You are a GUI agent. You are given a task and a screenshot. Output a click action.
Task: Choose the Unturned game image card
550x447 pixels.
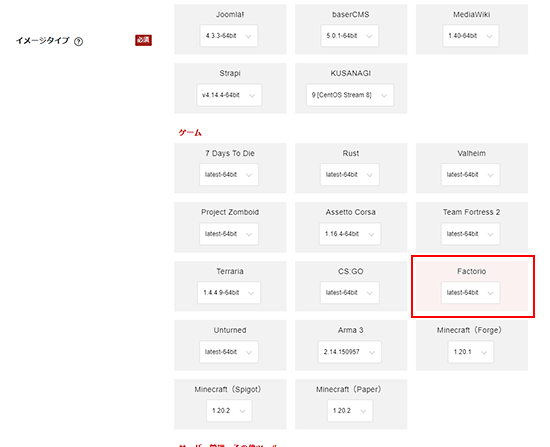230,345
